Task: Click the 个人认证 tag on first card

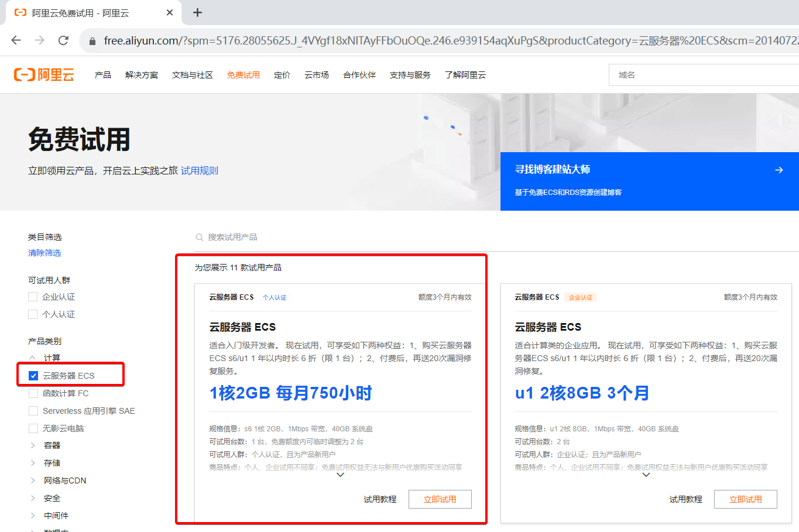Action: (275, 297)
